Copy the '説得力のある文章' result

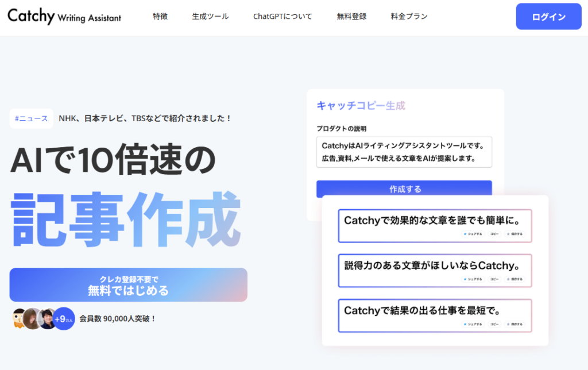(x=494, y=279)
